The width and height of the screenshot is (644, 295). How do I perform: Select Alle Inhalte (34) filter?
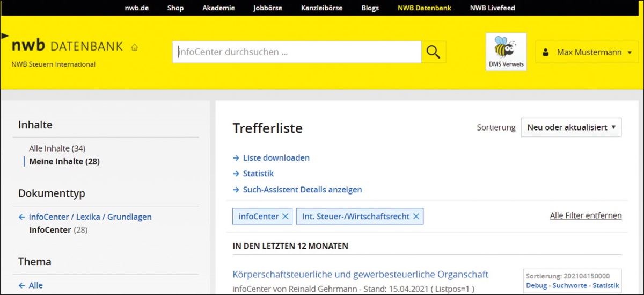pyautogui.click(x=57, y=148)
